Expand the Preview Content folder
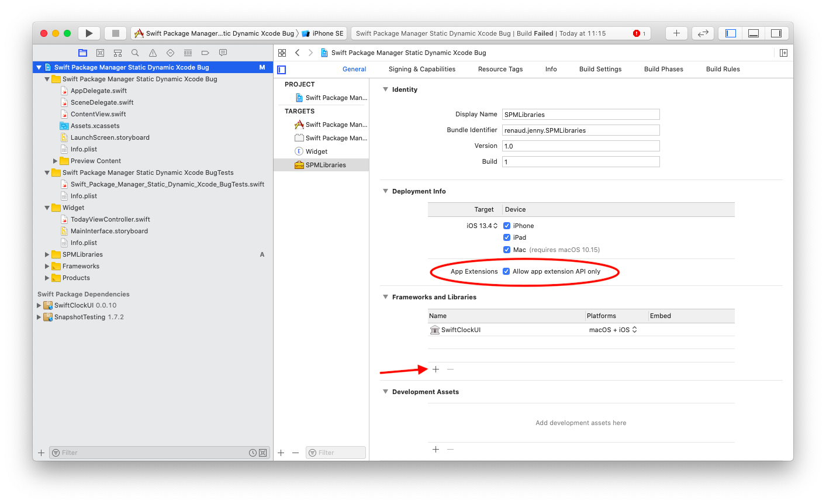Image resolution: width=826 pixels, height=504 pixels. 56,161
